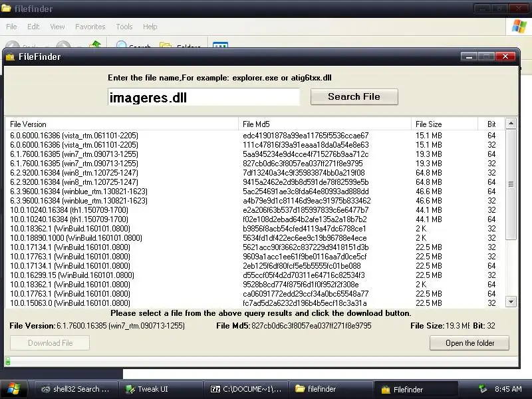Select row with Md5 827cb0d6c3f8057ea037ff271f8e9795
The height and width of the screenshot is (399, 532).
[255, 164]
